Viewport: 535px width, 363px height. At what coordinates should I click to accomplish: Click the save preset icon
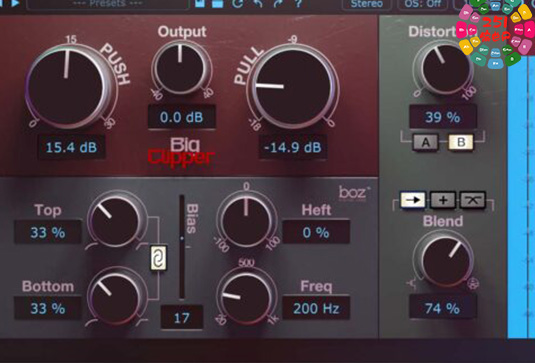[200, 4]
